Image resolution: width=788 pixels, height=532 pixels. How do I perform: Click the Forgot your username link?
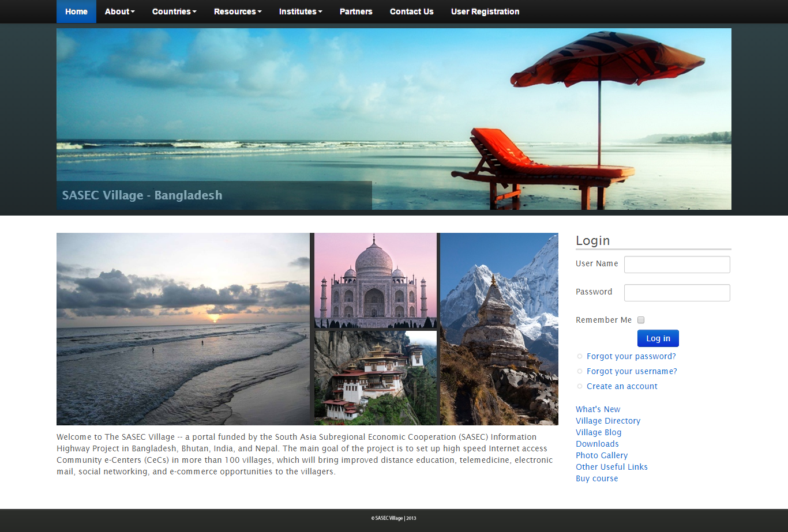632,371
